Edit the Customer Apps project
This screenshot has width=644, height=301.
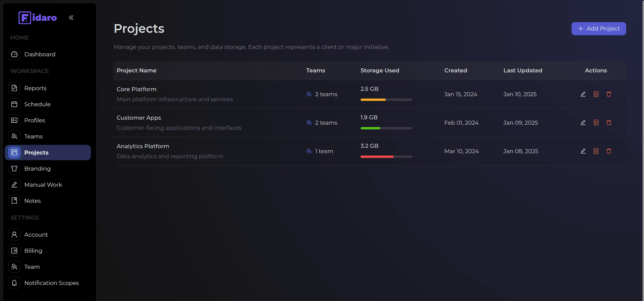[x=583, y=123]
